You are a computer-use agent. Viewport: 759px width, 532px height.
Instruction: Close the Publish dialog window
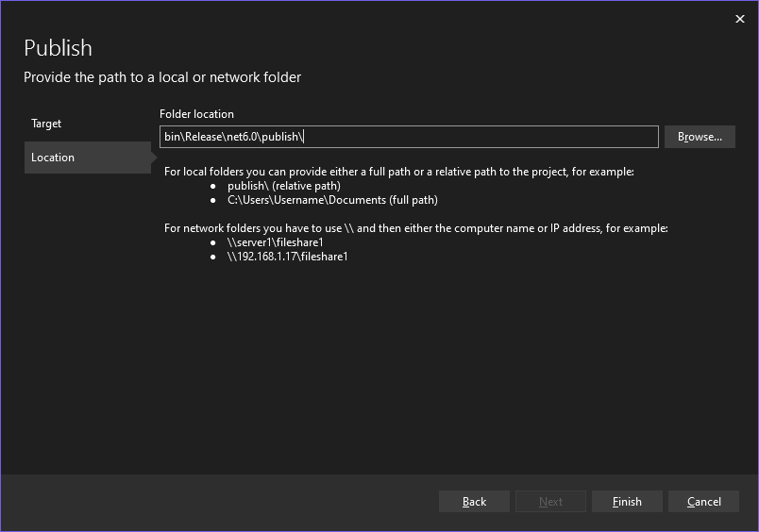coord(739,19)
